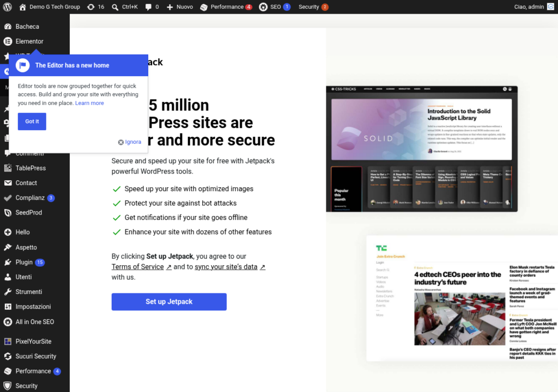This screenshot has width=558, height=392.
Task: Click the admin avatar icon
Action: 550,7
